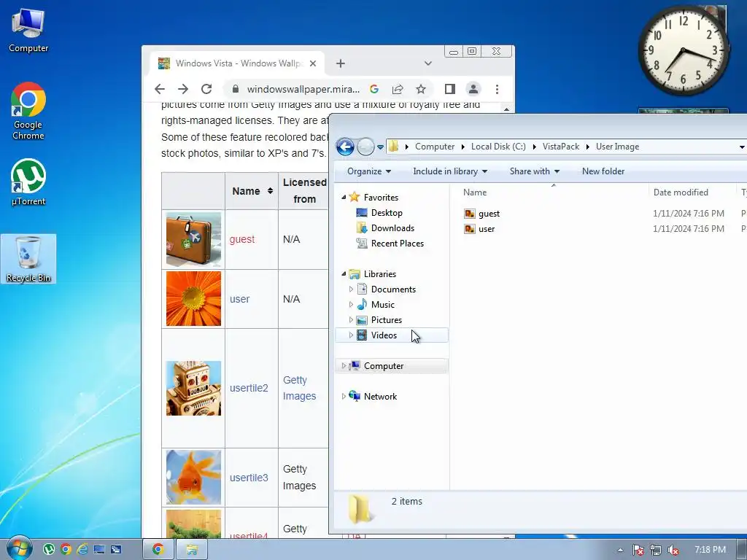
Task: Click the share page icon in Chrome
Action: 398,89
